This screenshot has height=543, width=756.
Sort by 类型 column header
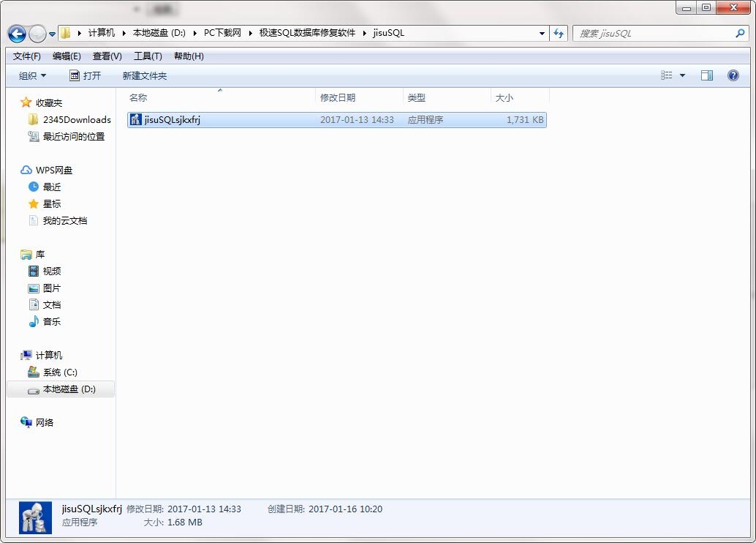click(x=447, y=97)
